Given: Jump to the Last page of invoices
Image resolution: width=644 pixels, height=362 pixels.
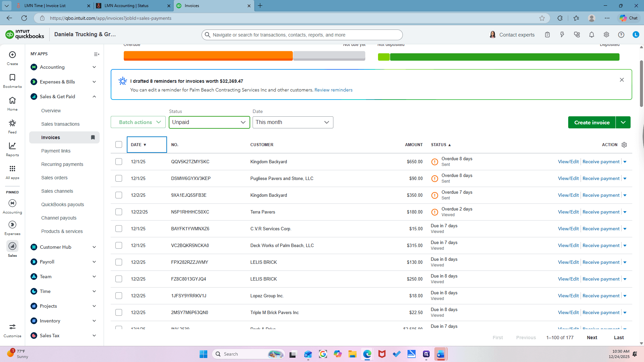Looking at the screenshot, I should [619, 338].
